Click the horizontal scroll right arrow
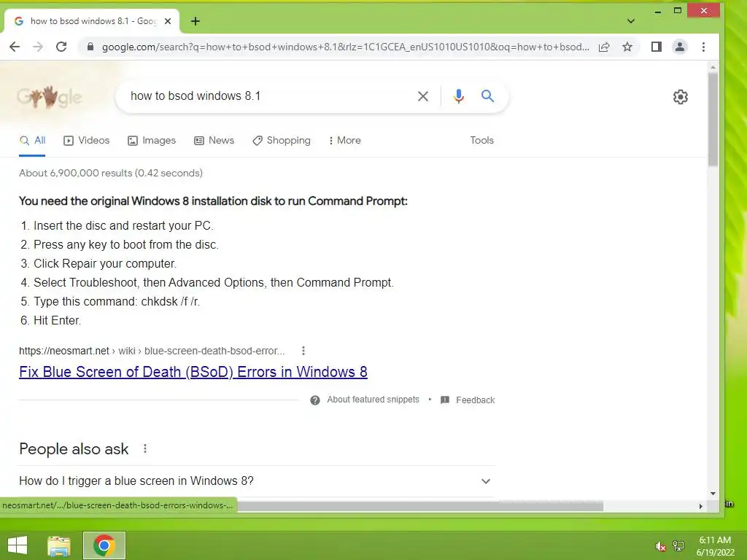 coord(701,506)
